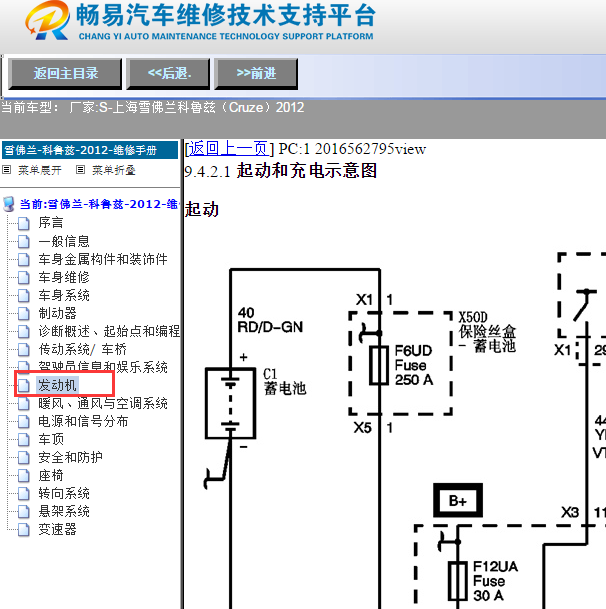Click the X50D 保险丝盒 label
Screen dimensions: 606x609
pos(487,332)
